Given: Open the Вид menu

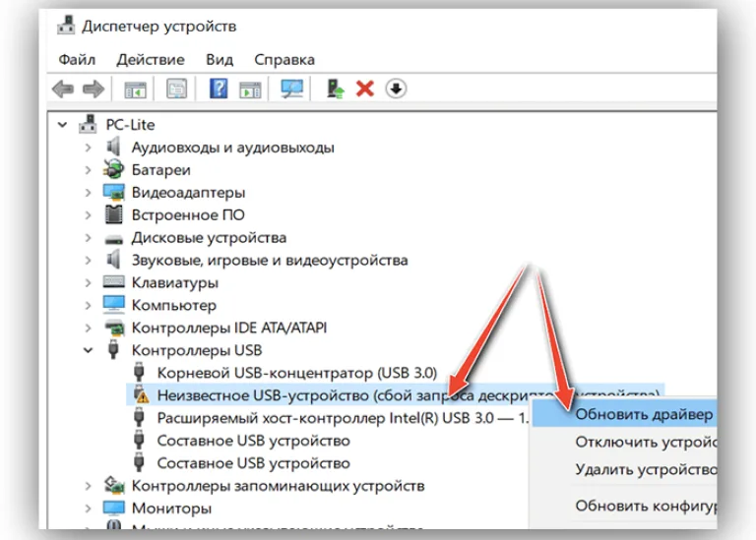Looking at the screenshot, I should click(x=220, y=60).
